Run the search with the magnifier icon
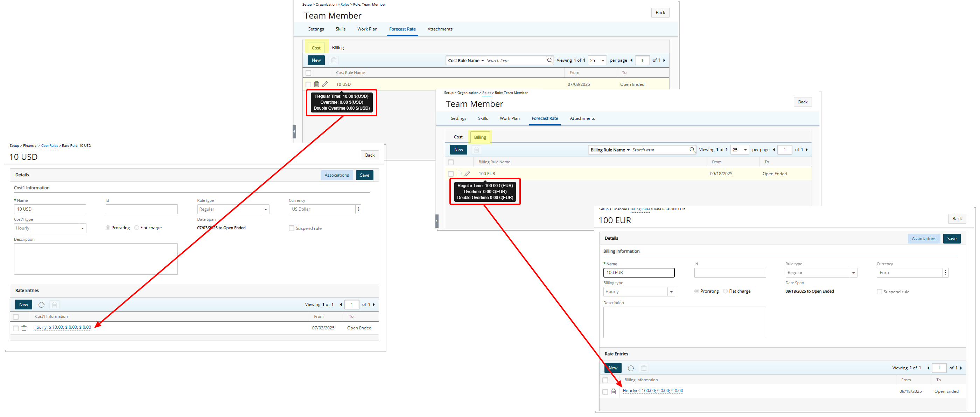Screen dimensions: 980x417 (549, 60)
